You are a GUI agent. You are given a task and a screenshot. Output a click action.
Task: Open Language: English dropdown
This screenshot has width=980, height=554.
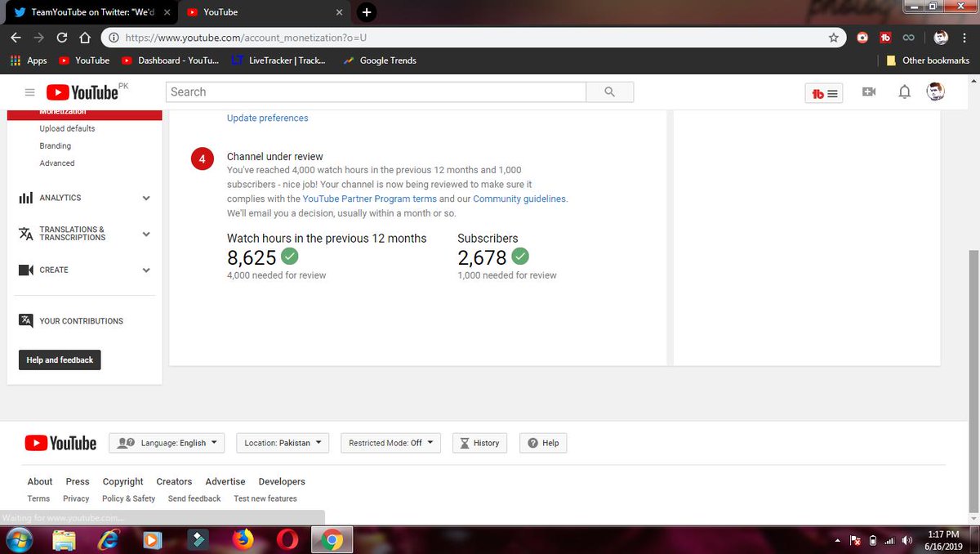(167, 443)
